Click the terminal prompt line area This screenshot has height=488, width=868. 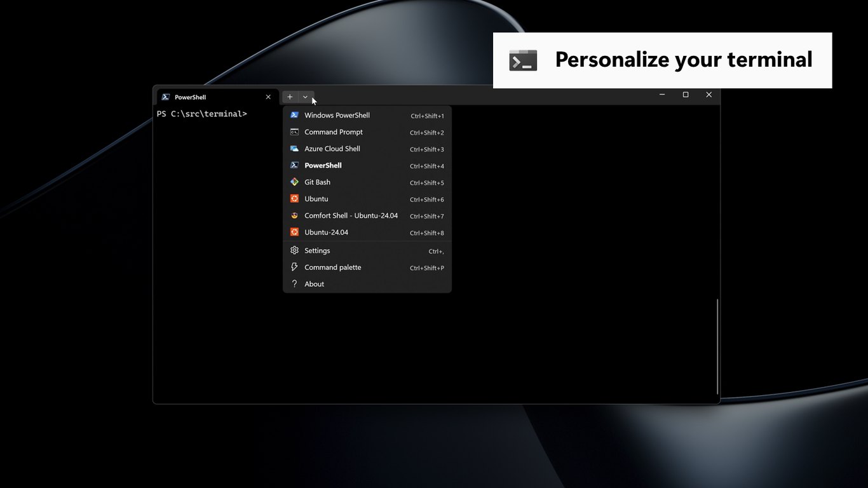click(x=202, y=114)
